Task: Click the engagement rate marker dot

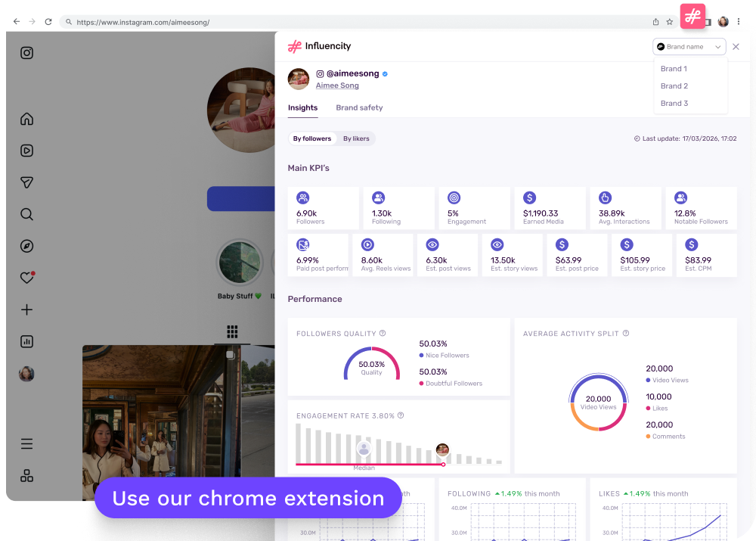Action: click(443, 465)
